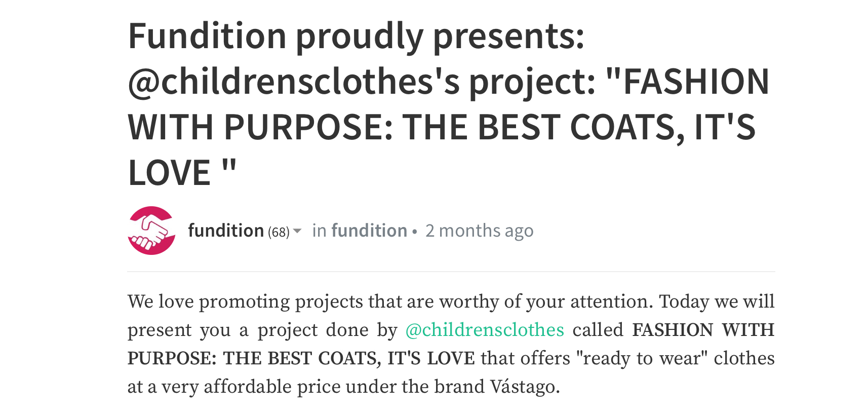The height and width of the screenshot is (413, 868).
Task: Open the '2 months ago' timestamp
Action: [x=479, y=231]
